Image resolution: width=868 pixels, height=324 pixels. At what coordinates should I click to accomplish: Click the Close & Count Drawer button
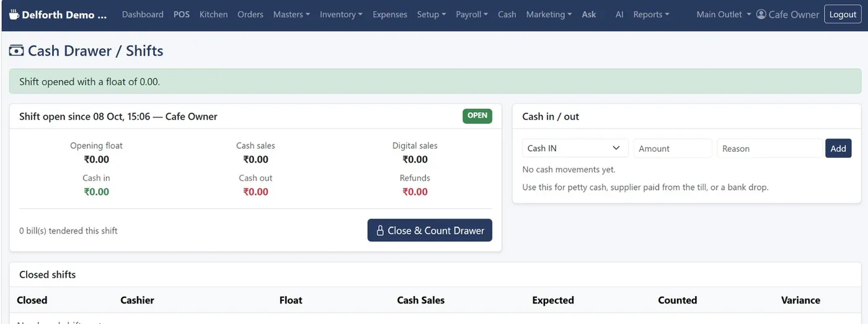click(x=430, y=230)
